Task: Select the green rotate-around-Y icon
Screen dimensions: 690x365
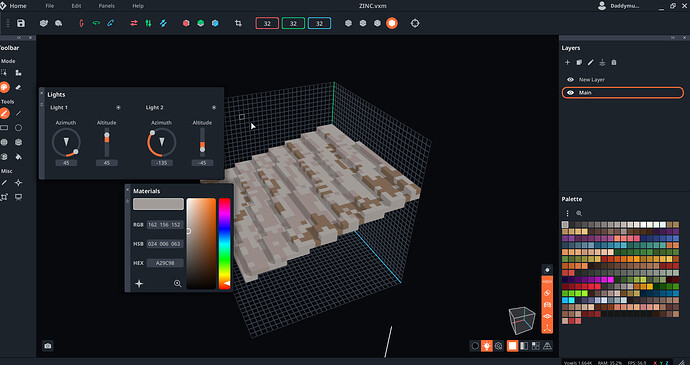Action: coord(96,23)
